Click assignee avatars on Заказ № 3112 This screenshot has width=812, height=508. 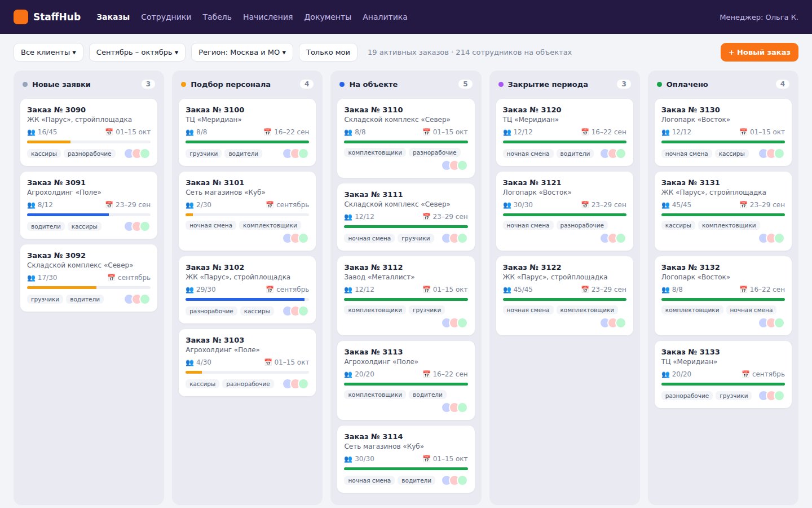[454, 323]
